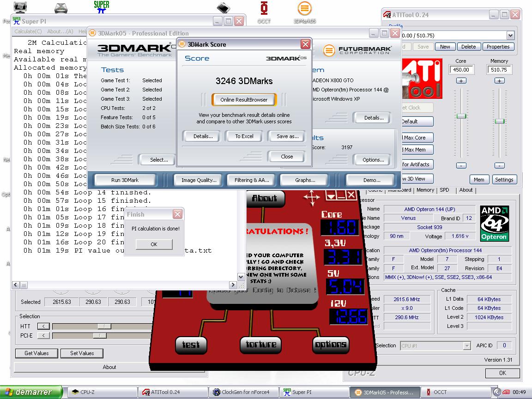Select the monitor-shaped desktop icon at top left

pos(20,7)
